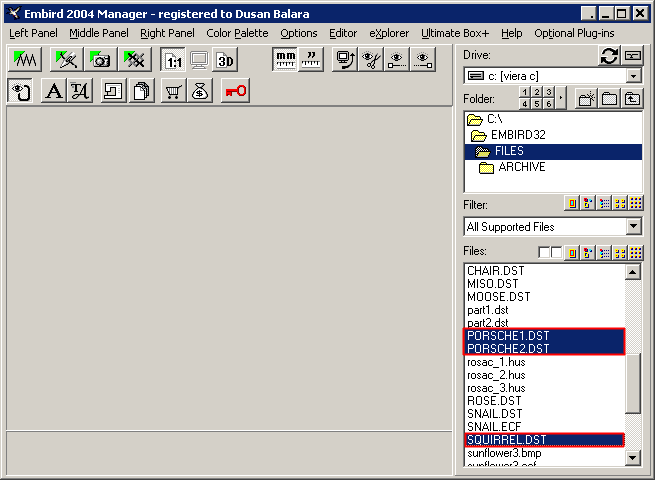
Task: Click the zigzag stitch icon in toolbar
Action: click(25, 60)
